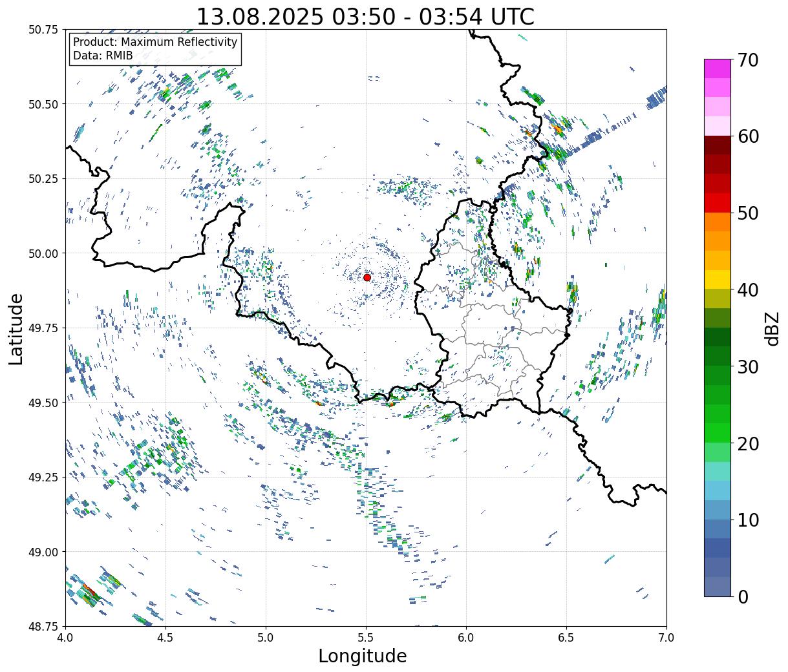Click the longitude tick label 6.0

tap(466, 637)
